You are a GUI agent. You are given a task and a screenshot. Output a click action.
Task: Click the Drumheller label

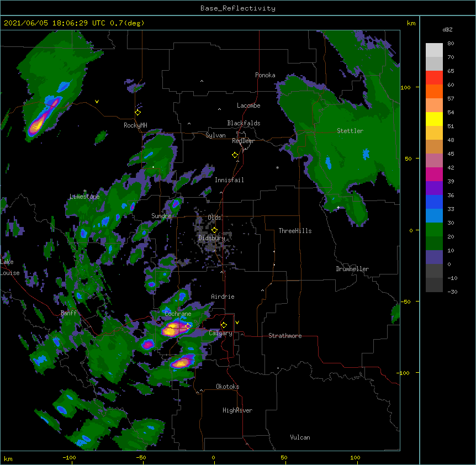click(x=352, y=269)
